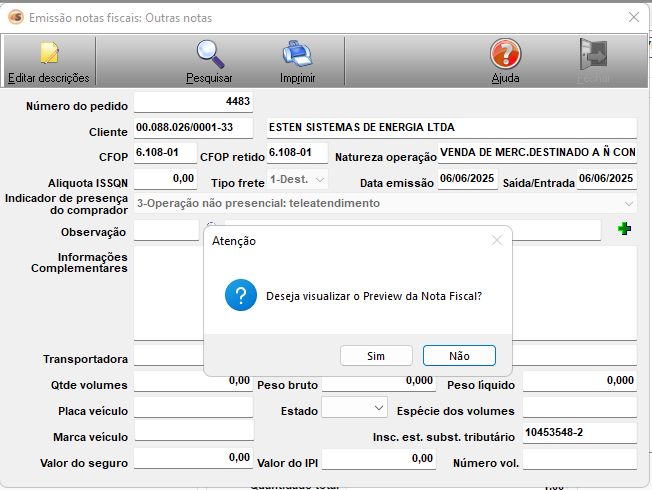This screenshot has width=652, height=490.
Task: Click the Insc. est. subst. tributário field
Action: point(579,433)
